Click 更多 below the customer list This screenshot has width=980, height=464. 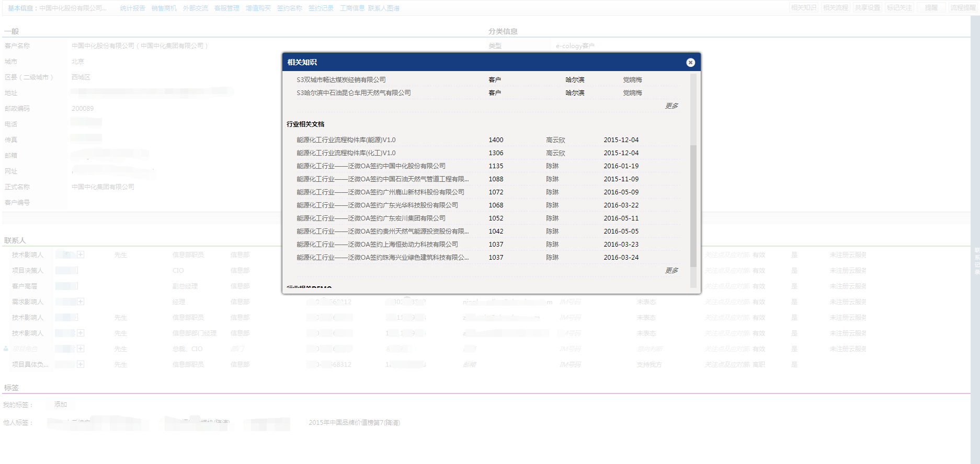click(671, 106)
